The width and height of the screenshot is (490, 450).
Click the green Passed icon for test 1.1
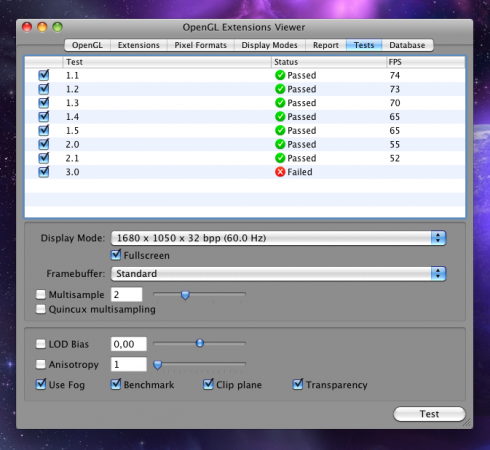(x=280, y=75)
